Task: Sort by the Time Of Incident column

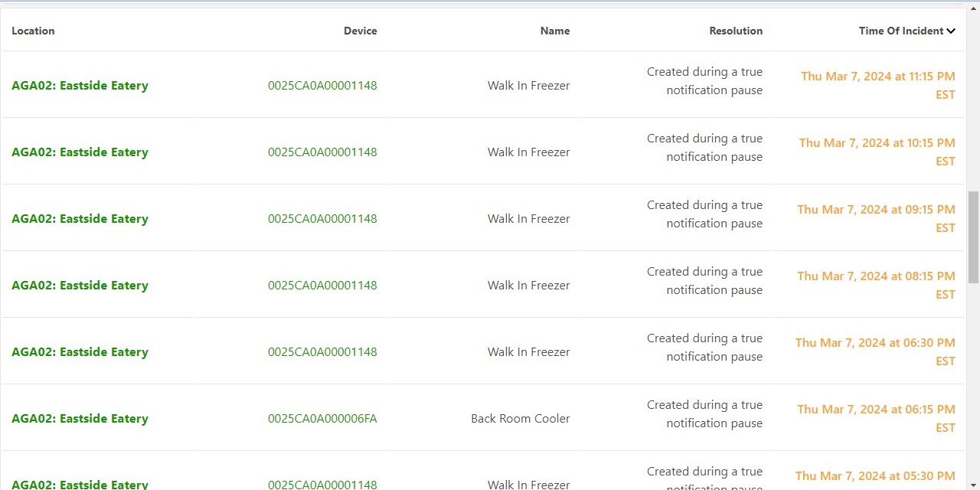Action: coord(900,31)
